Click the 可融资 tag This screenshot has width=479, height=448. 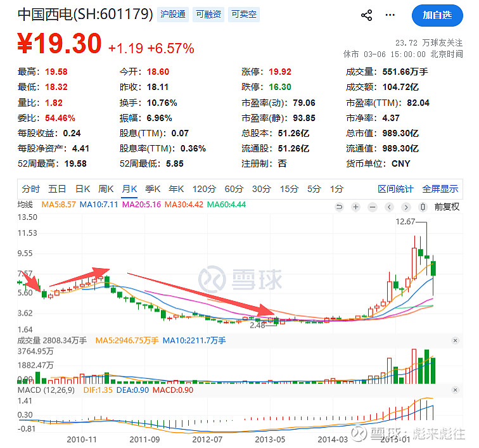pos(208,15)
